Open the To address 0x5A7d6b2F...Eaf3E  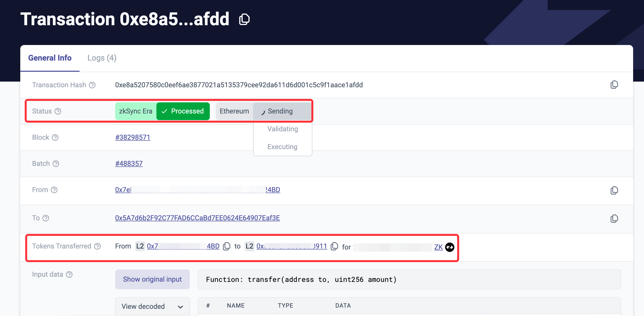pyautogui.click(x=197, y=218)
